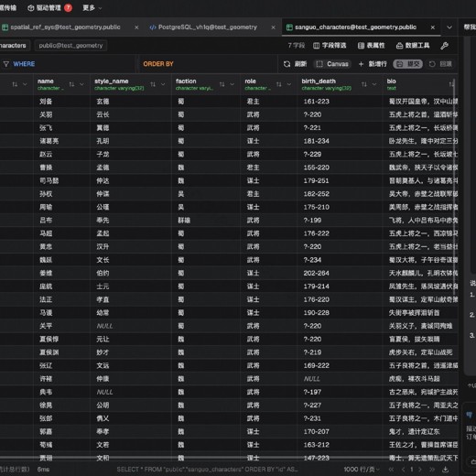Select the birth_death cell 202-264
This screenshot has width=476, height=476.
(340, 273)
